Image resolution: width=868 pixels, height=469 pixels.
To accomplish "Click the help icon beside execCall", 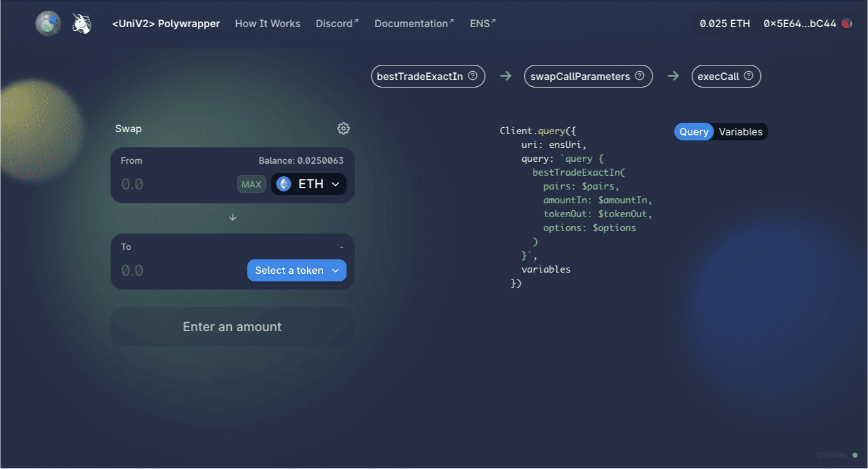I will pos(749,76).
